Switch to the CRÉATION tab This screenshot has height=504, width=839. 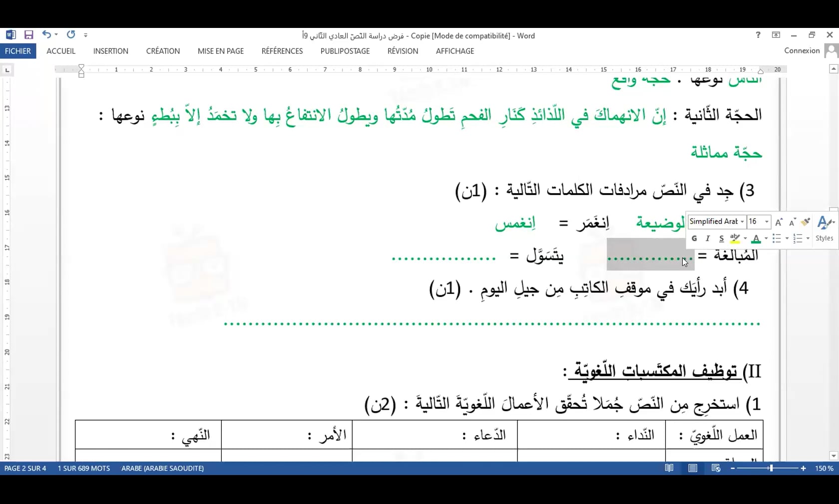tap(163, 51)
